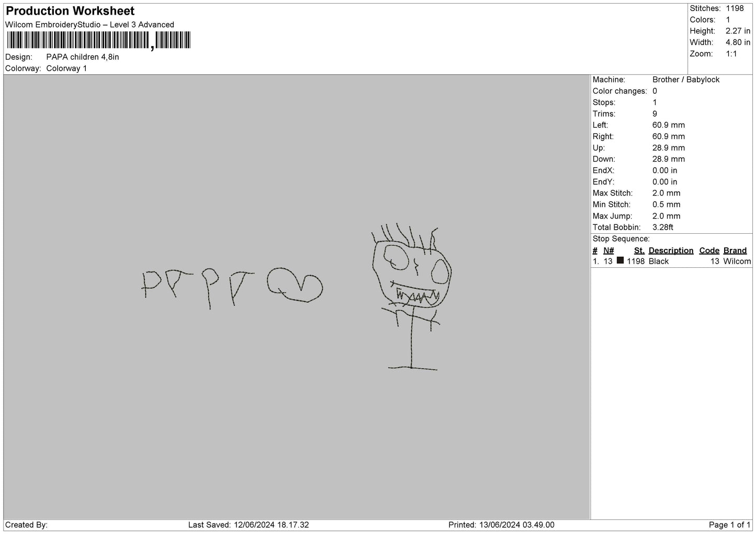This screenshot has width=756, height=534.
Task: Select the Up value 28.9 mm
Action: click(669, 148)
